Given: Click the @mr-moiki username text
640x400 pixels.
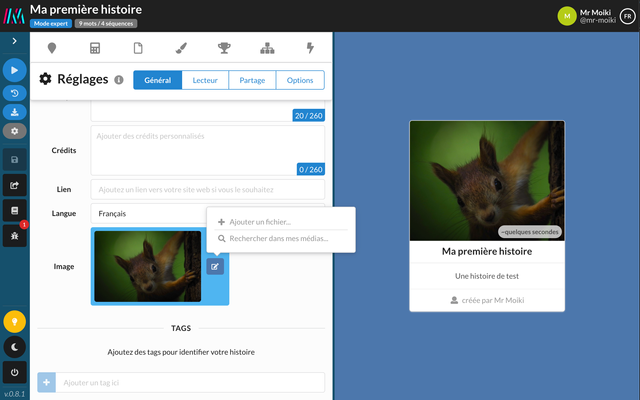Looking at the screenshot, I should 598,20.
